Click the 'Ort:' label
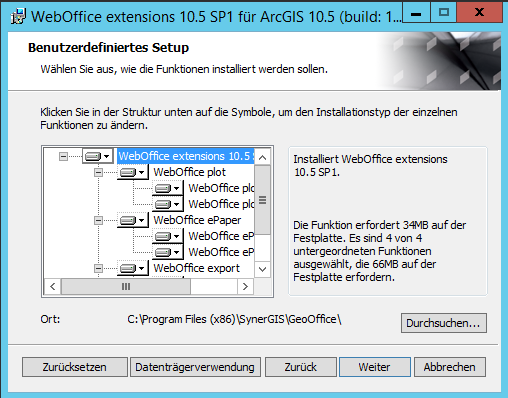 [50, 319]
